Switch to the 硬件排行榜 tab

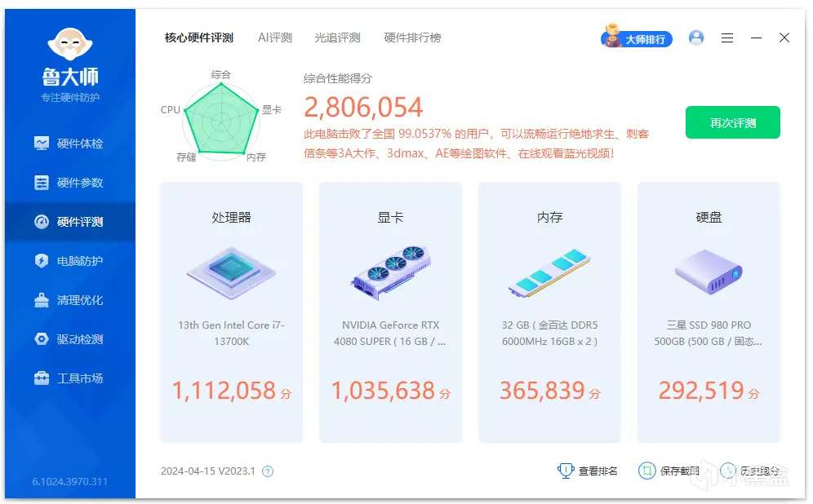point(413,38)
